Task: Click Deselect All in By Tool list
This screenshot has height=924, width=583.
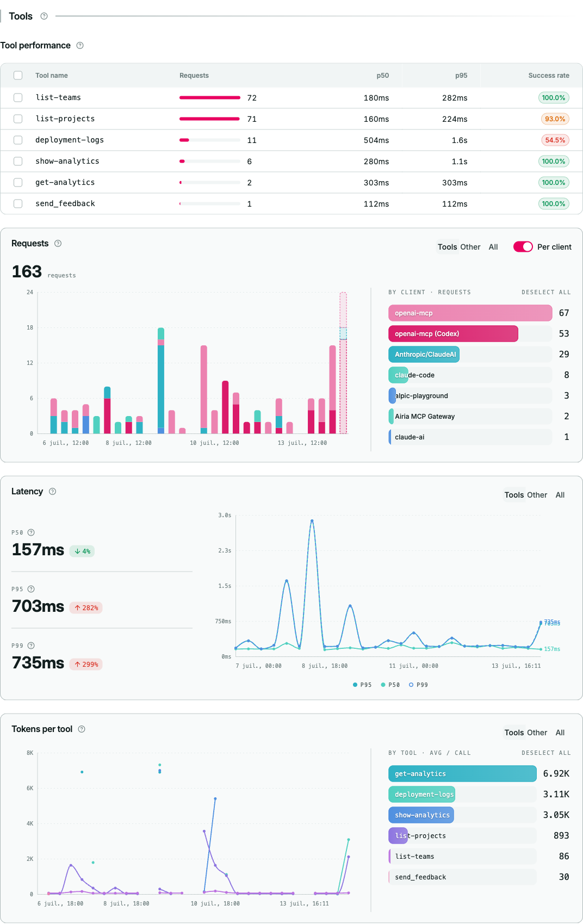Action: (x=546, y=753)
